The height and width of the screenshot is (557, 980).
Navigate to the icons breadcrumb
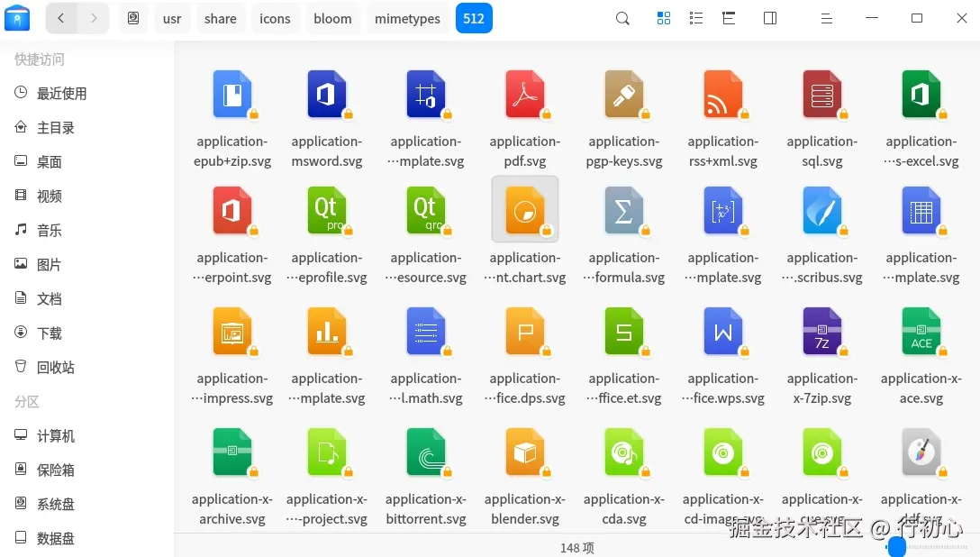click(275, 19)
